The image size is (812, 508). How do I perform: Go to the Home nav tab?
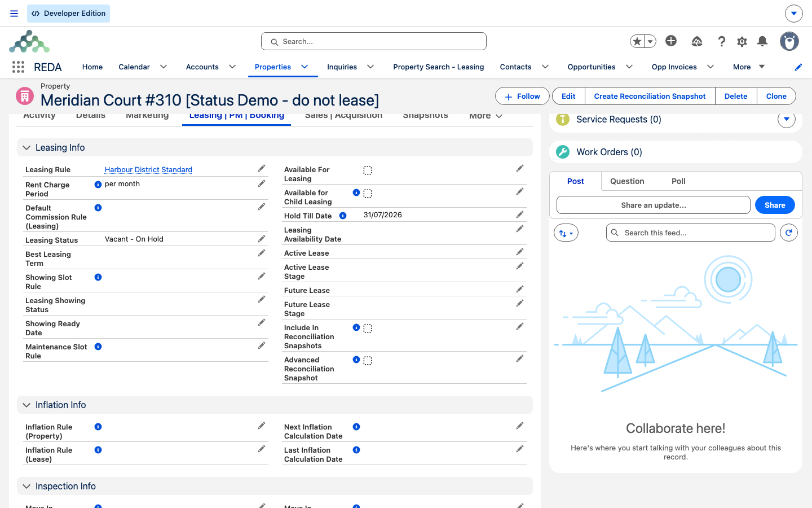tap(92, 67)
